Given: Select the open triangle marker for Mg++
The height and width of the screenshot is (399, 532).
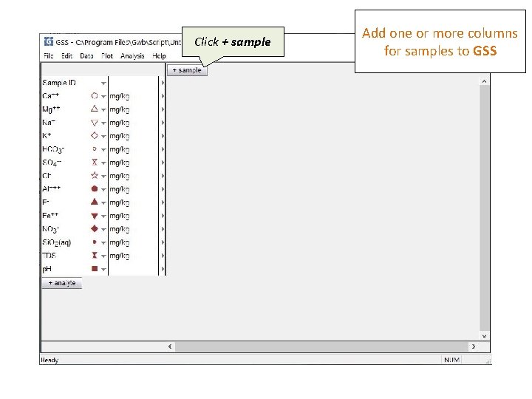Looking at the screenshot, I should coord(95,109).
